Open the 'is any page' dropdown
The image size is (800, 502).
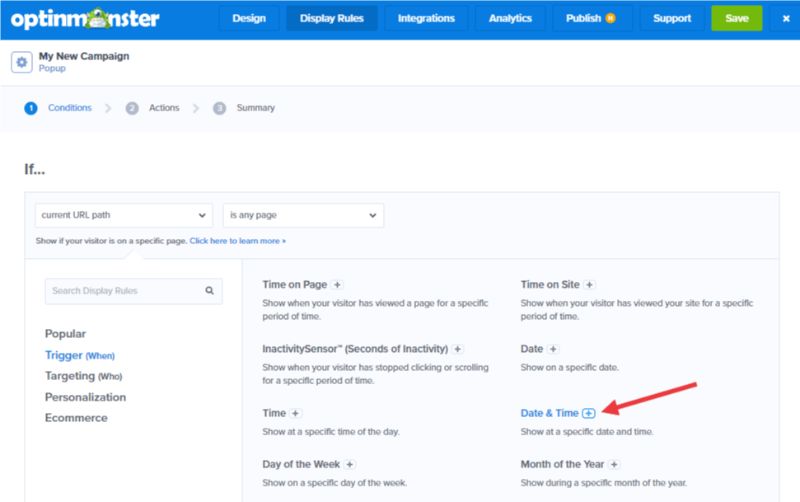(303, 215)
